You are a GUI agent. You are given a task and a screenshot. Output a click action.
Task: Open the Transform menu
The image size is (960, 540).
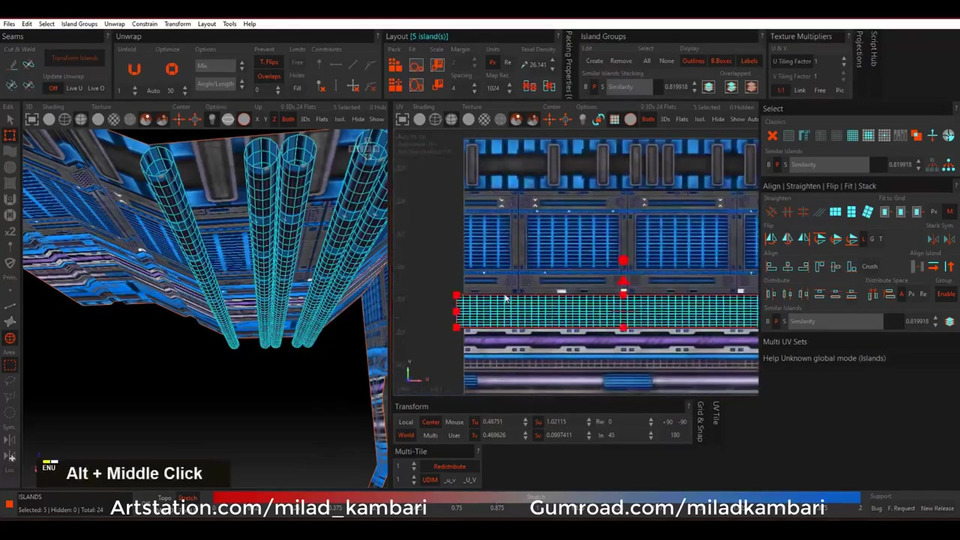click(x=178, y=24)
